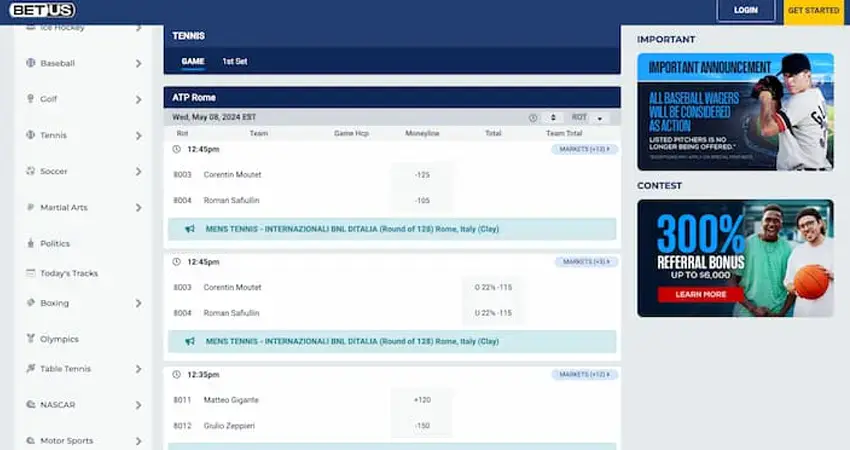Bet Corentin Moutet moneyline -125
The height and width of the screenshot is (450, 850).
(422, 175)
